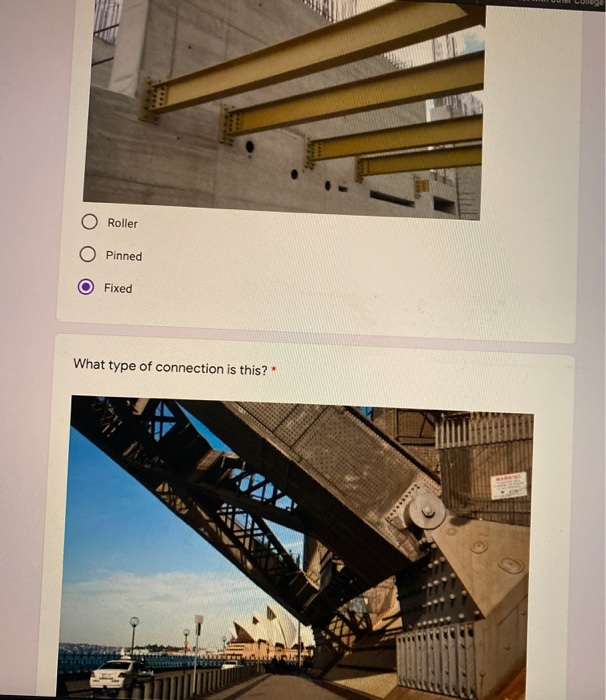The width and height of the screenshot is (606, 700).
Task: Click the large circular pin on the bridge bearing
Action: [x=426, y=512]
